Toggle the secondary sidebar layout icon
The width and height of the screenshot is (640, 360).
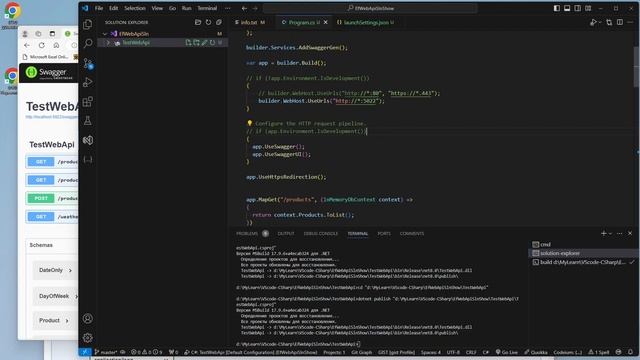pos(578,8)
